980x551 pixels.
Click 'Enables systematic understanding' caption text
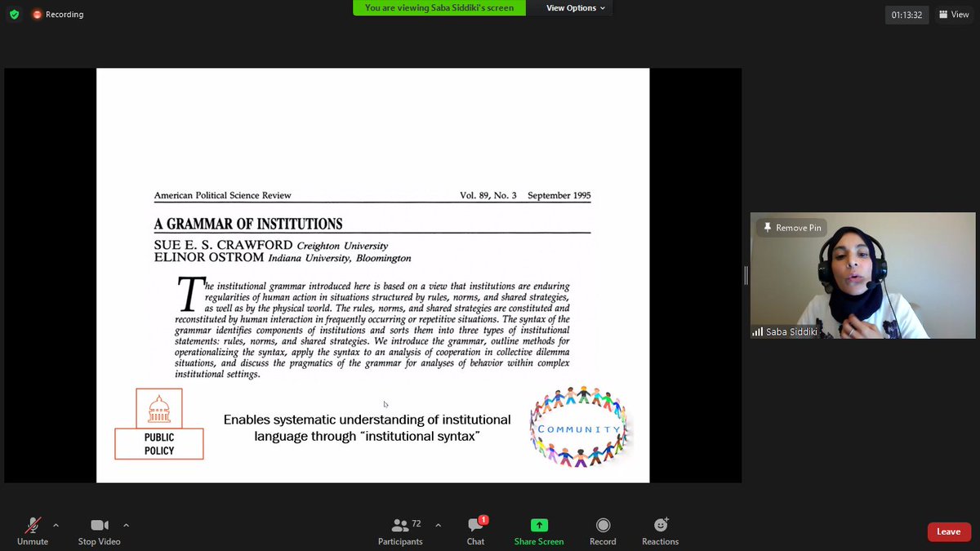(x=367, y=428)
